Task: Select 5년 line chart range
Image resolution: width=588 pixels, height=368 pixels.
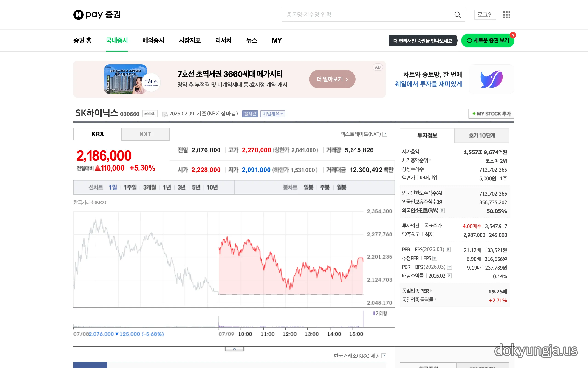Action: pyautogui.click(x=196, y=187)
